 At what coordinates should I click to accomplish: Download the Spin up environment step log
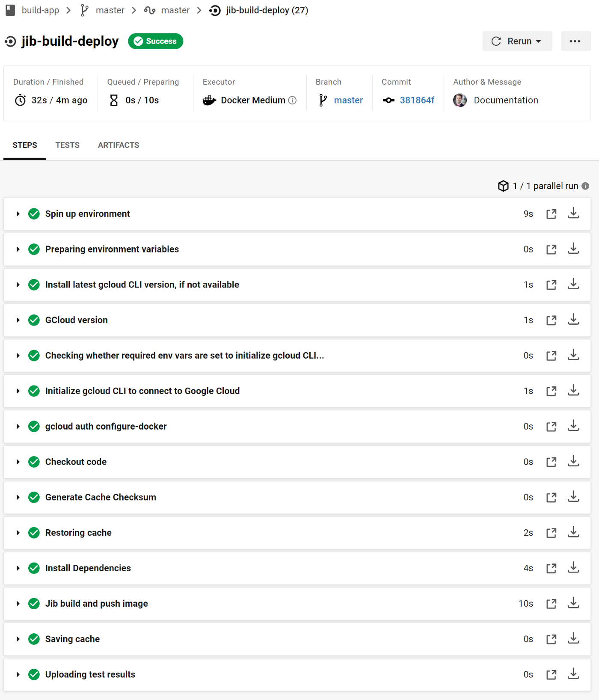click(573, 214)
